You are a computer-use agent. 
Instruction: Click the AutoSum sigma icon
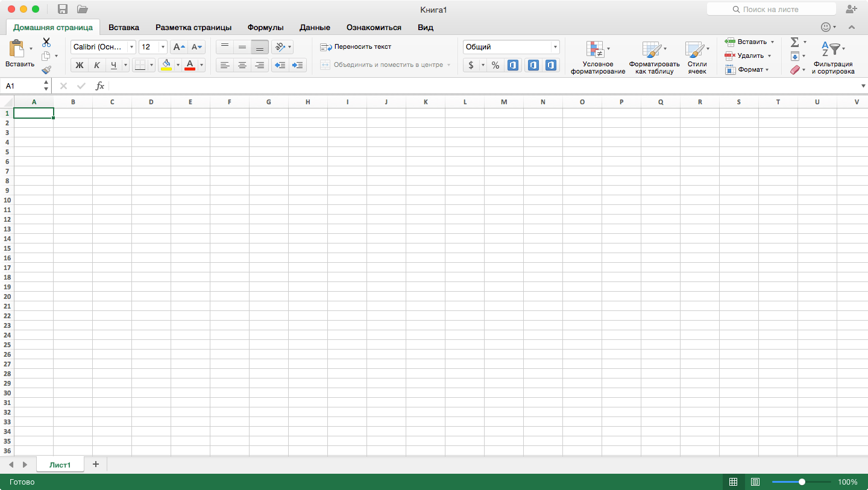[x=794, y=42]
